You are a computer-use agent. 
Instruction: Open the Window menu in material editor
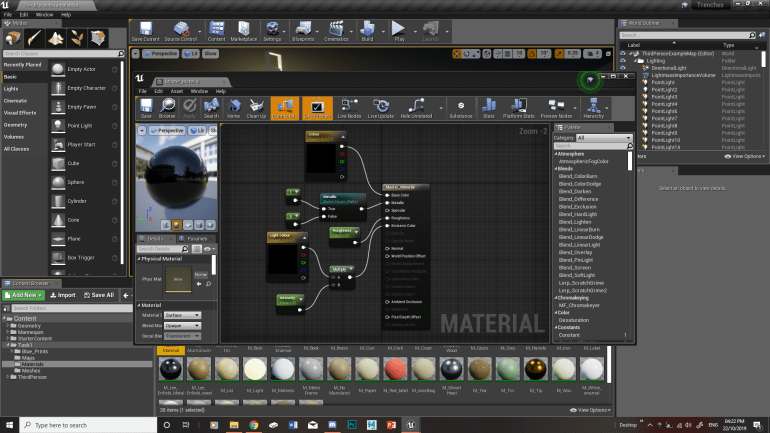[x=199, y=91]
